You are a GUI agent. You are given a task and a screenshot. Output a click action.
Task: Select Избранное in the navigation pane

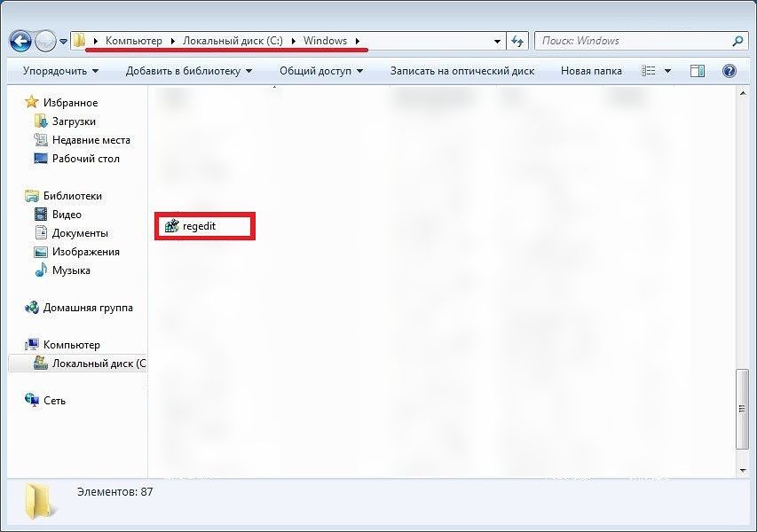point(70,103)
